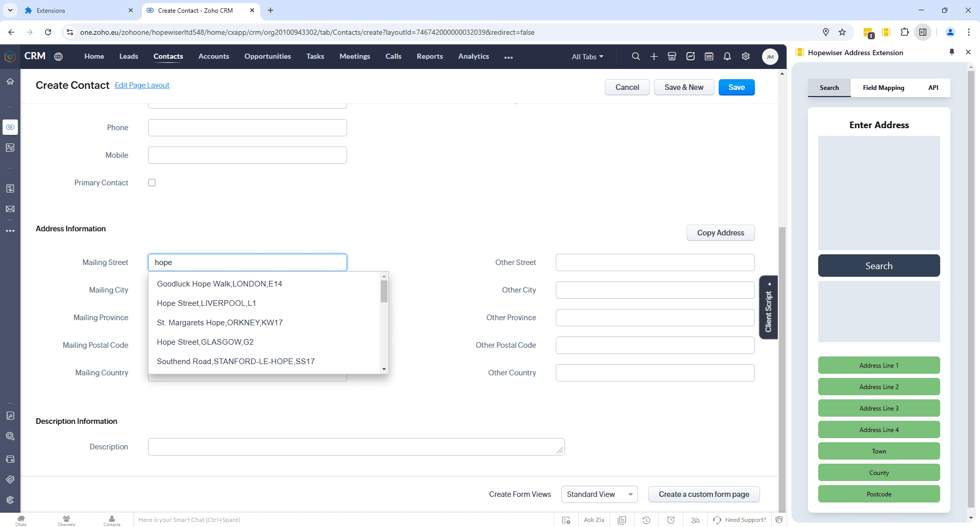Screen dimensions: 980x527
Task: Click the Copy Address button
Action: pos(720,233)
